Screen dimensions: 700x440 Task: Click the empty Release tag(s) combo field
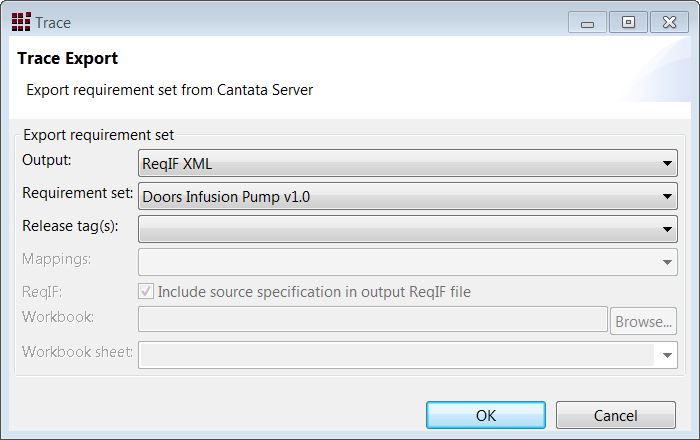408,229
